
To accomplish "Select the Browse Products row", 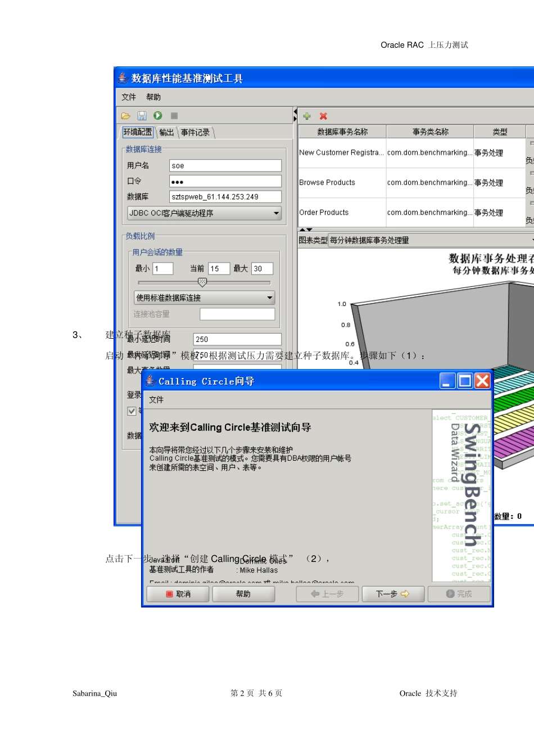I will coord(416,183).
